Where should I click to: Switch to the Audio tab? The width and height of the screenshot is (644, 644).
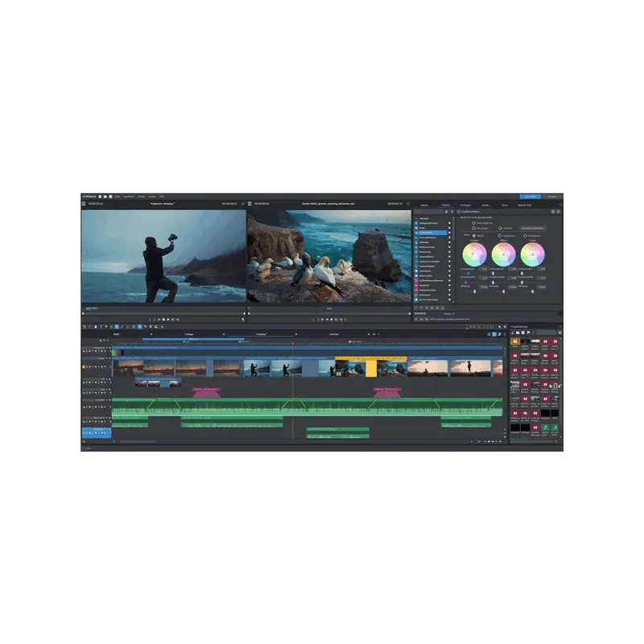pos(485,205)
